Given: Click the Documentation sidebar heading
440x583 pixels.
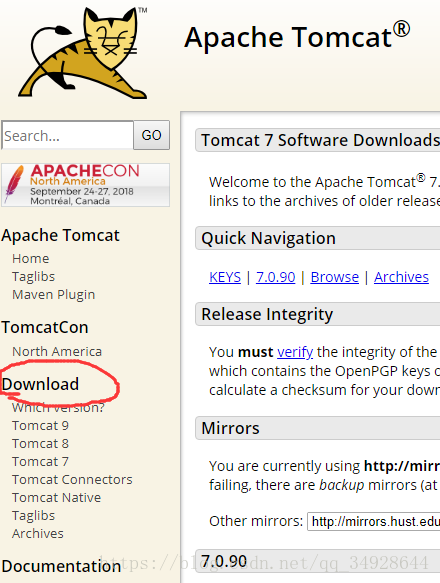Looking at the screenshot, I should pos(61,566).
